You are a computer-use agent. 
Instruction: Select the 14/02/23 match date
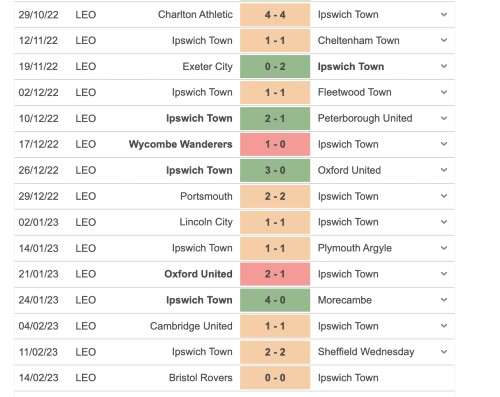click(38, 378)
